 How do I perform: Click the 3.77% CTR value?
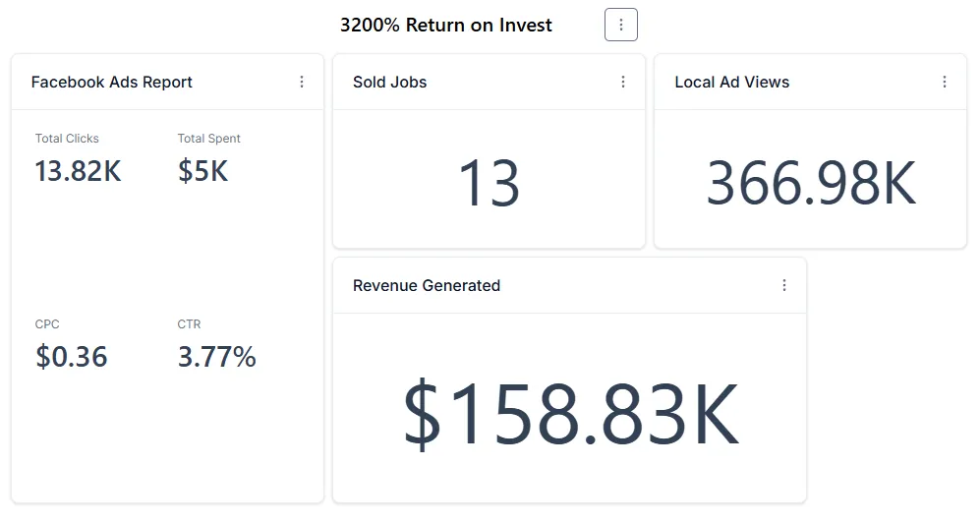tap(217, 357)
